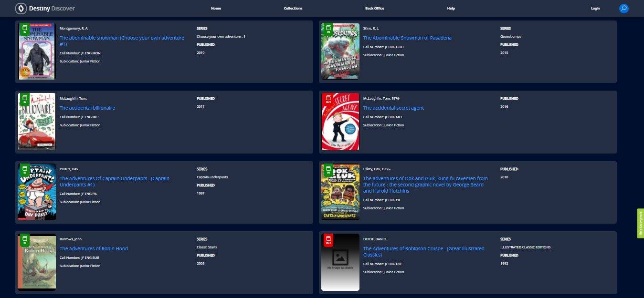
Task: Open The Adventures of Robinson Crusoe title
Action: coord(424,251)
